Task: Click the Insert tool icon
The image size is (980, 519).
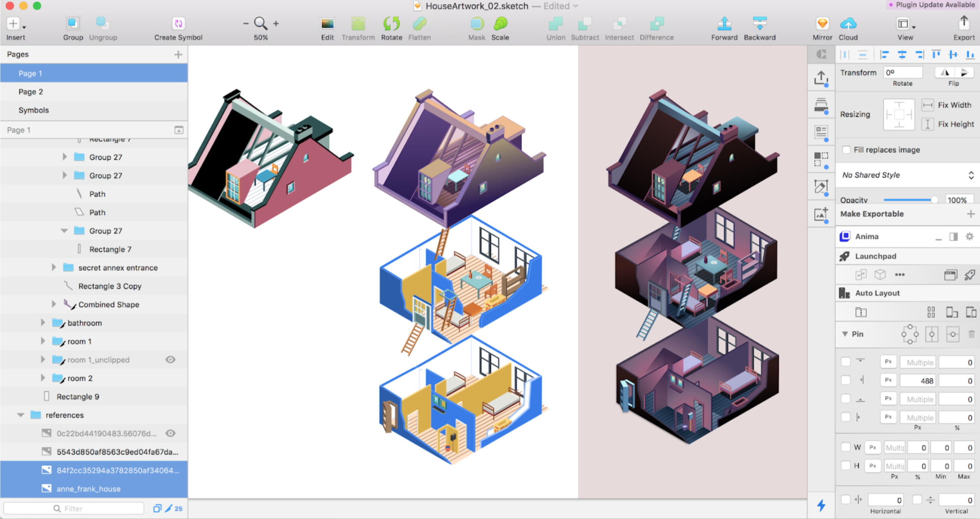Action: point(13,24)
